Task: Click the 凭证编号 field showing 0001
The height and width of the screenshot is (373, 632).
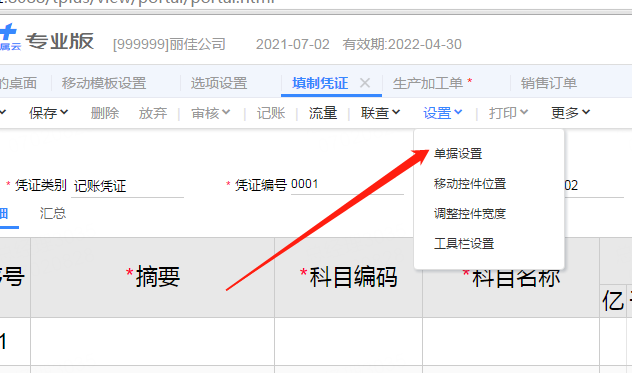Action: tap(347, 185)
